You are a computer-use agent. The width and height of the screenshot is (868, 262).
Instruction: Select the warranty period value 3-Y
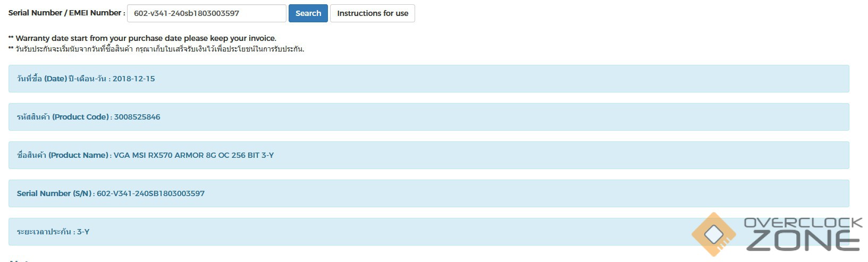83,232
